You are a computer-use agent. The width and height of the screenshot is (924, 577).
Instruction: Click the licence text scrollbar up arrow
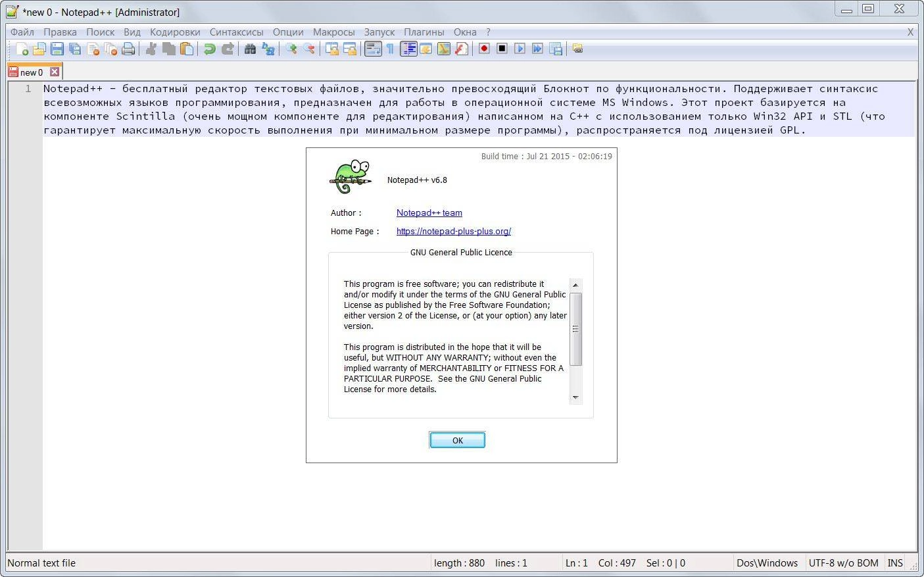click(x=575, y=285)
